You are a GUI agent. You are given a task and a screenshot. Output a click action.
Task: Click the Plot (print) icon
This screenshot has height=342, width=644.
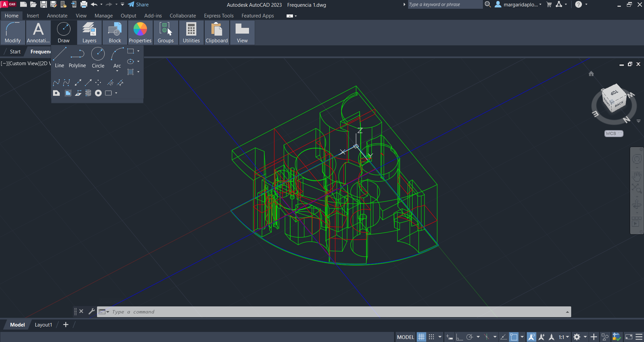pyautogui.click(x=84, y=4)
